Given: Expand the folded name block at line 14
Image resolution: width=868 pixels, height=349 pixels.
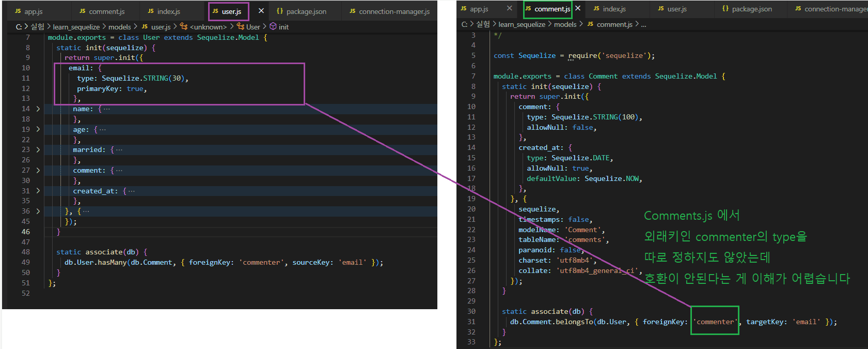Looking at the screenshot, I should click(38, 109).
